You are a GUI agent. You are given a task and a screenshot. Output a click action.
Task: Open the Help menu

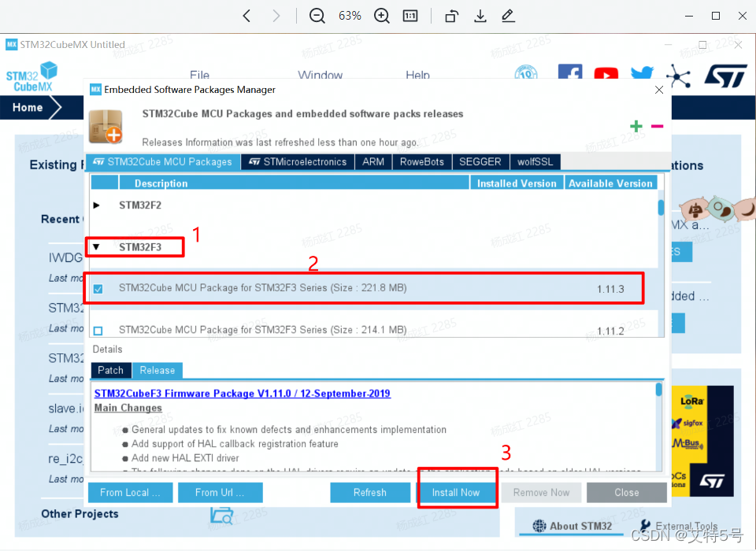click(417, 76)
